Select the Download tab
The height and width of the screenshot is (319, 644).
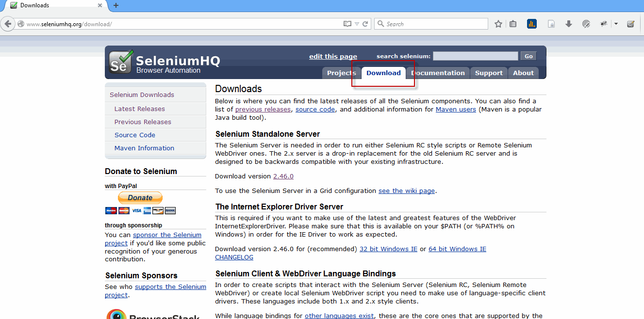(383, 73)
